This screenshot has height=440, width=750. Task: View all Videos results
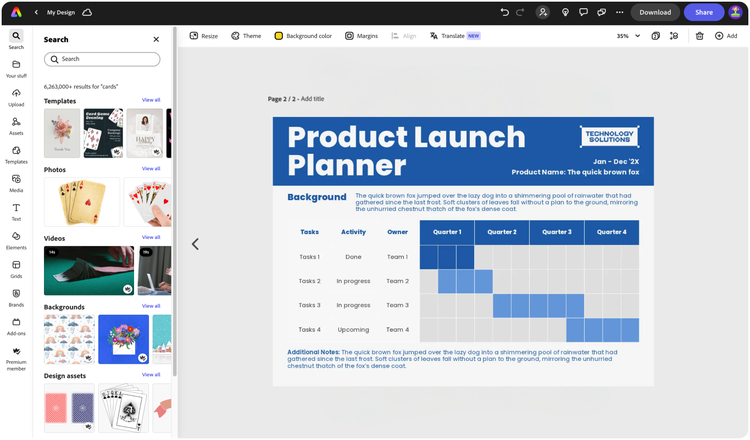coord(151,237)
